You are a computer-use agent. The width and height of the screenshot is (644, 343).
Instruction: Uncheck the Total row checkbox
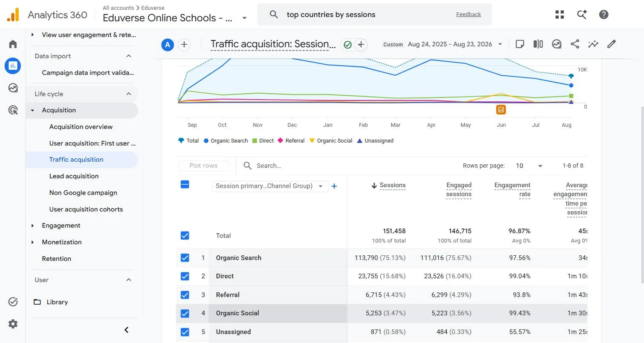(185, 235)
